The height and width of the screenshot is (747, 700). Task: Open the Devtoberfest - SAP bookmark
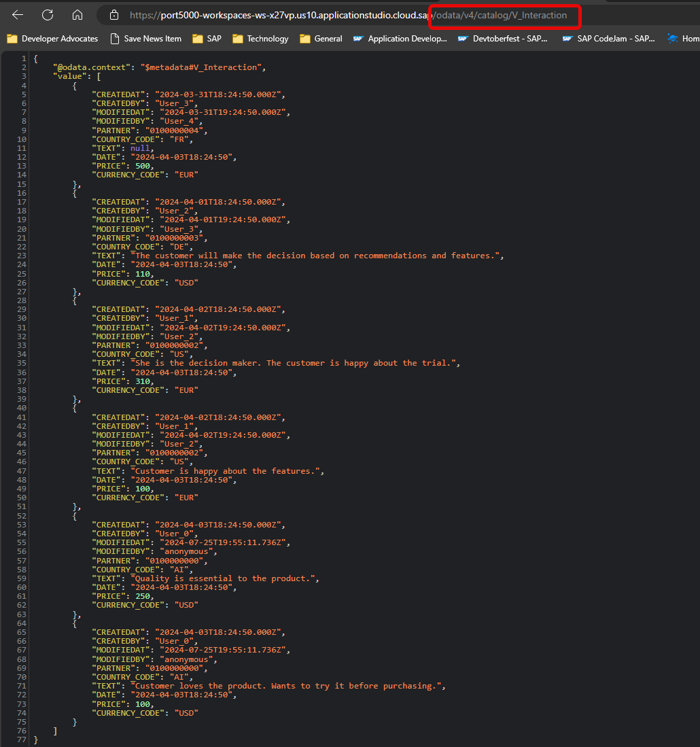coord(502,39)
